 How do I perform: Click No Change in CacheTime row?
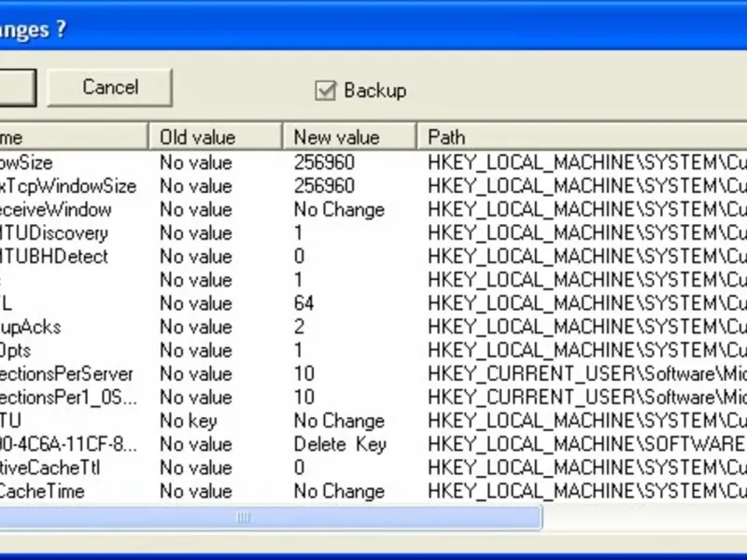click(x=339, y=491)
